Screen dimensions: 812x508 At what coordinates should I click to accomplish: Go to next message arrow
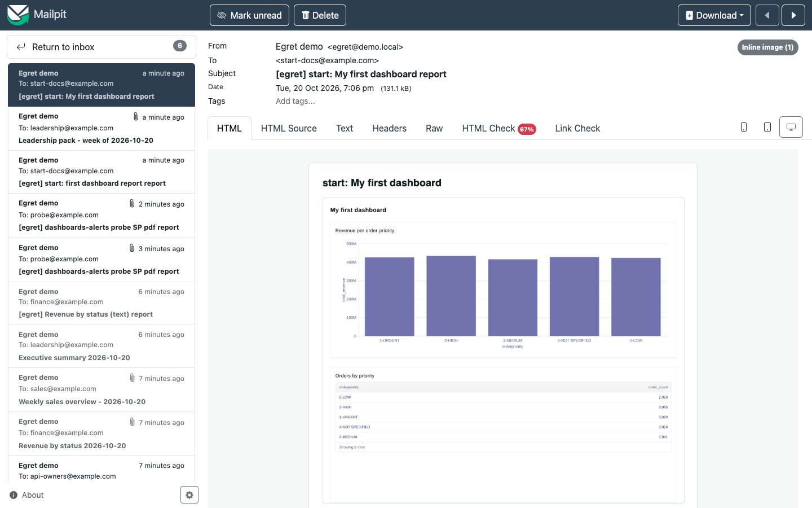[793, 15]
